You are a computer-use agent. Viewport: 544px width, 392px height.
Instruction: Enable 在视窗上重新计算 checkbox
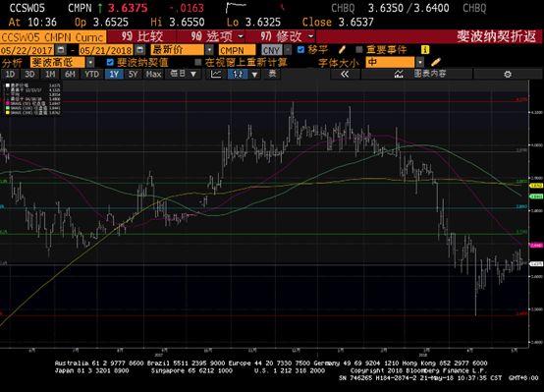click(x=197, y=62)
